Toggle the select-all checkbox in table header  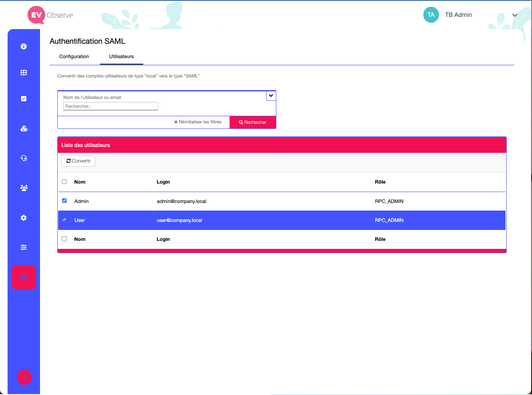click(x=64, y=182)
